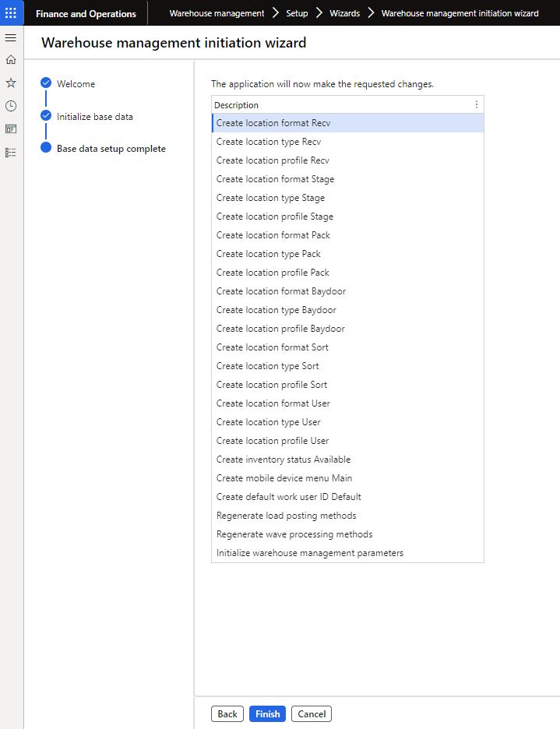Sort by Description column header

coord(237,105)
